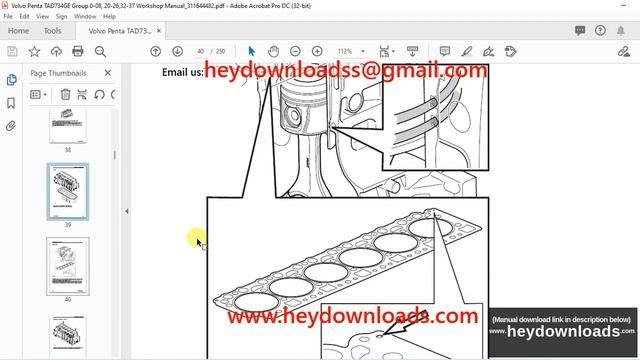Collapse the navigation pane arrow
Viewport: 640px width, 360px height.
(127, 211)
